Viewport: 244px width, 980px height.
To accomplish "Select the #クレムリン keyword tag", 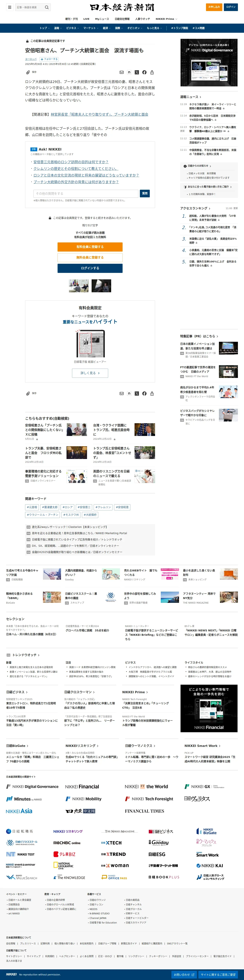I will click(103, 507).
